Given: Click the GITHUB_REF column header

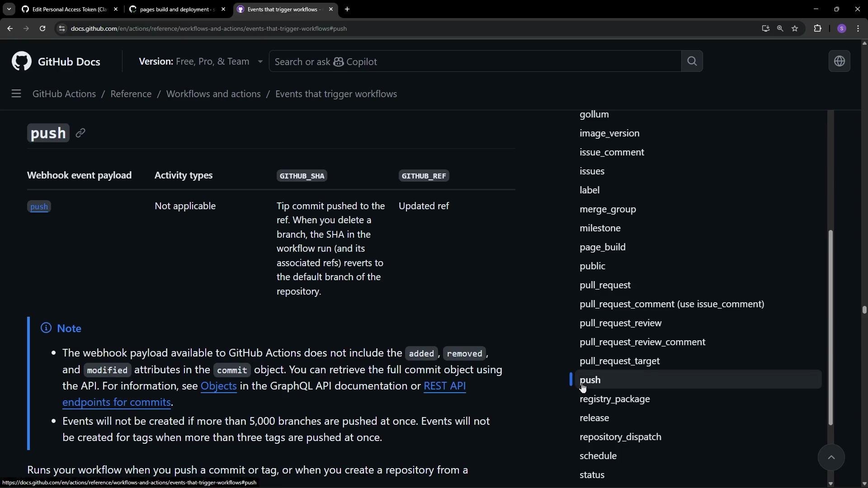Looking at the screenshot, I should click(424, 176).
